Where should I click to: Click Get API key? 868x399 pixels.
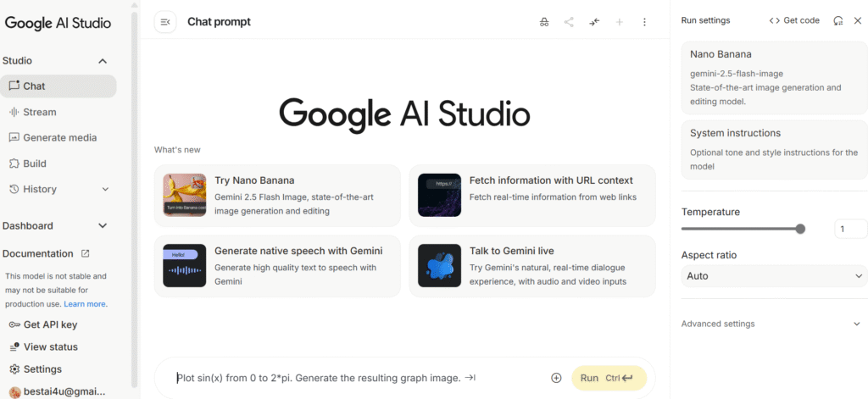point(43,324)
